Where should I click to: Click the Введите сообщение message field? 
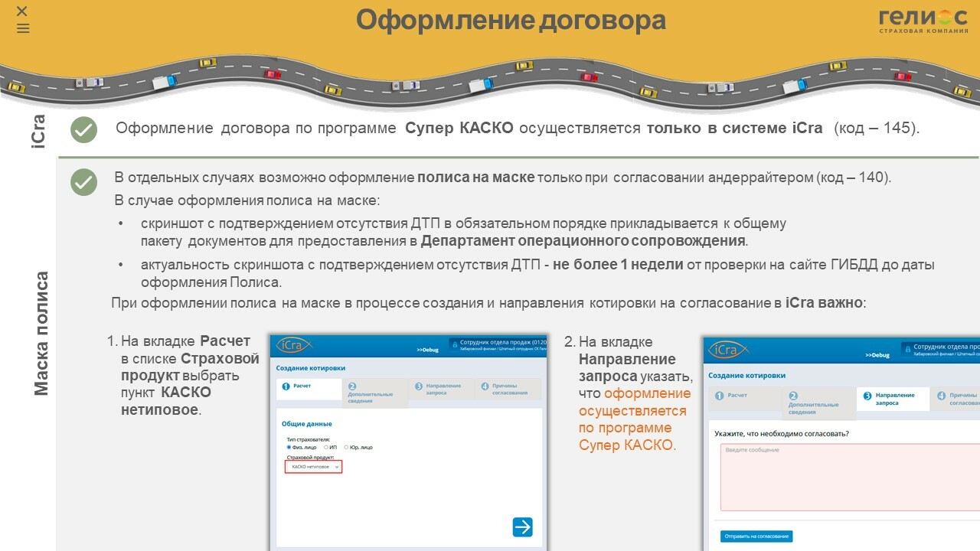850,477
